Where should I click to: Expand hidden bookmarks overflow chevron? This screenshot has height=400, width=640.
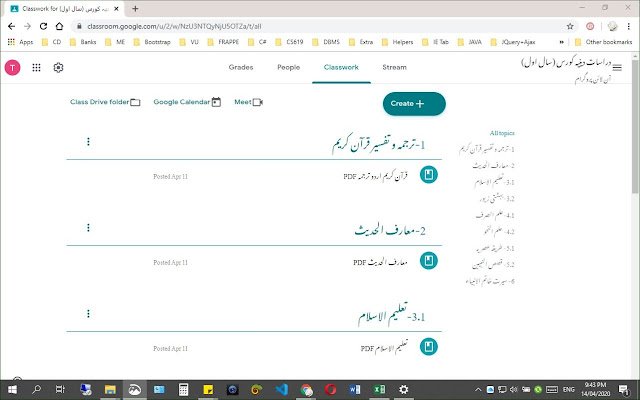[x=562, y=42]
